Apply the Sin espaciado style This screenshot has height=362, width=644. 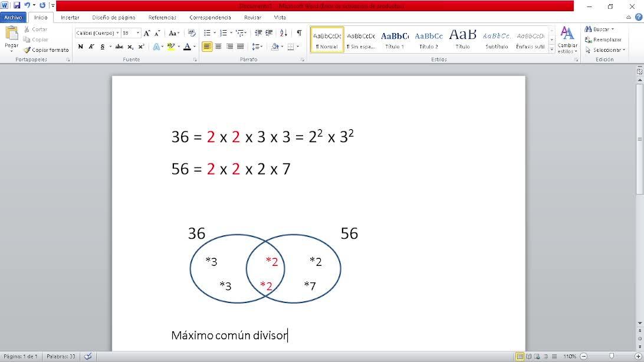(360, 40)
